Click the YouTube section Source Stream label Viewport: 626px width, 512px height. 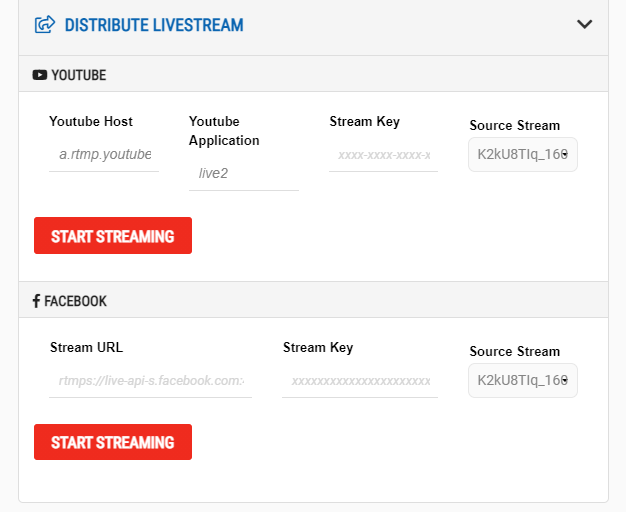(515, 125)
